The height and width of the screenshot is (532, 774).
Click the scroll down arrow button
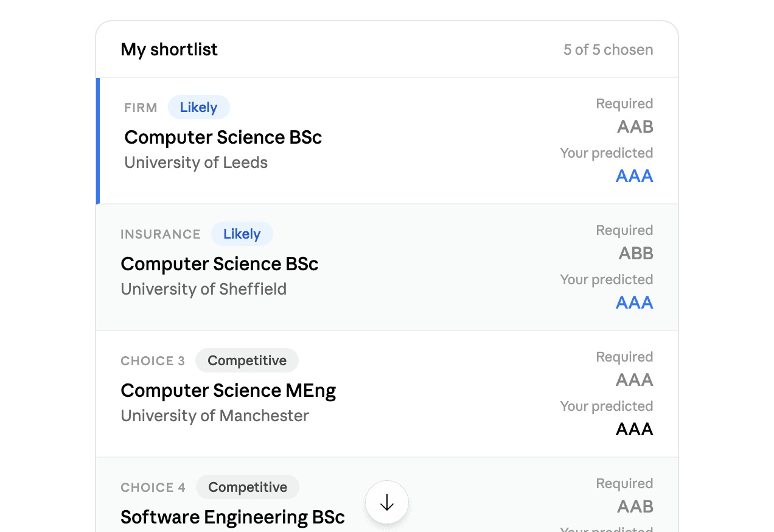pos(387,502)
